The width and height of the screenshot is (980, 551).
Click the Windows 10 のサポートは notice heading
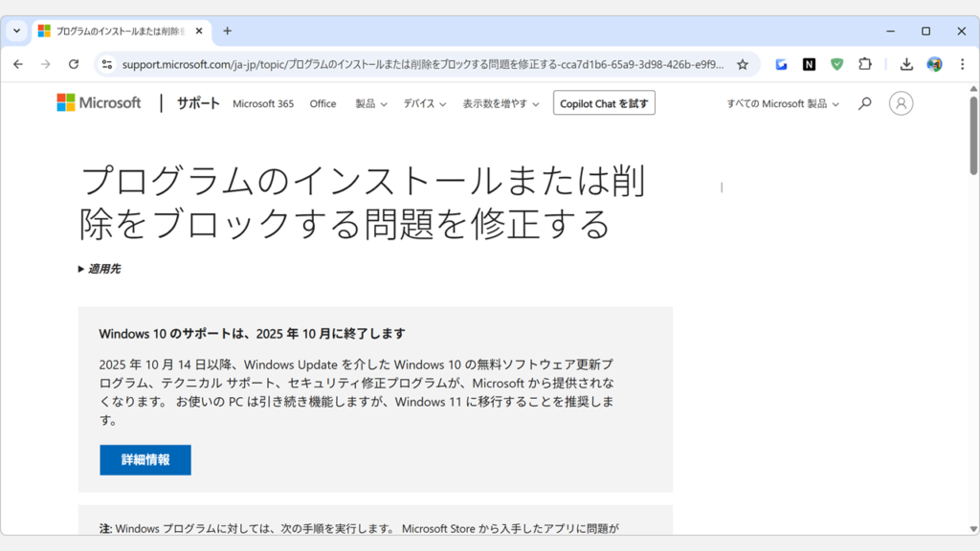pyautogui.click(x=252, y=334)
